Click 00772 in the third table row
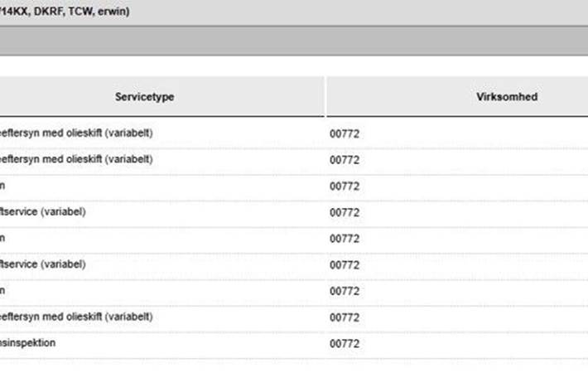Image resolution: width=588 pixels, height=392 pixels. [x=345, y=186]
